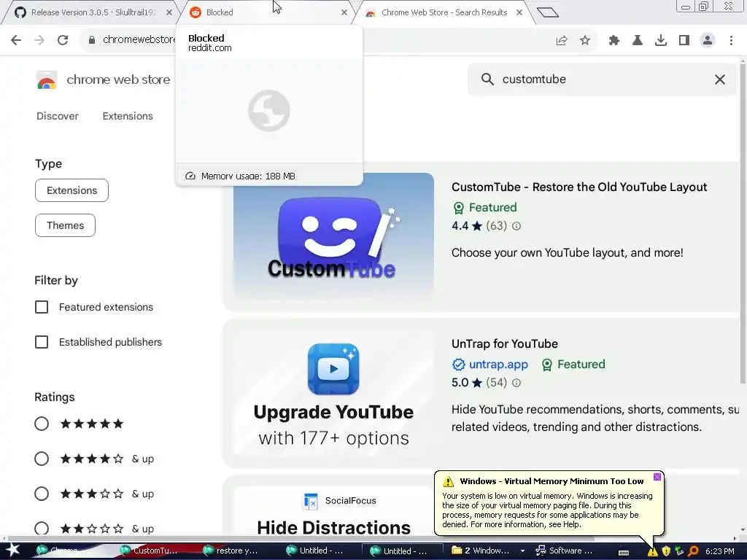Click the on-screen keyboard tray icon
The height and width of the screenshot is (560, 747).
coord(624,553)
